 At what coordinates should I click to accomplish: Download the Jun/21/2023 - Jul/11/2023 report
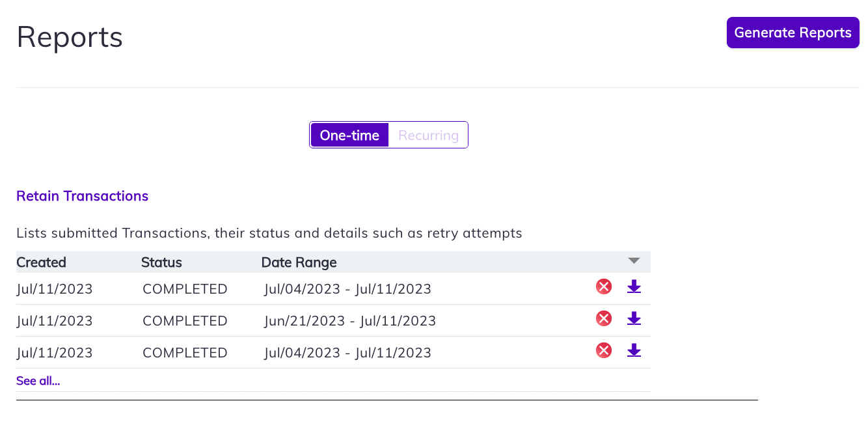[x=634, y=318]
